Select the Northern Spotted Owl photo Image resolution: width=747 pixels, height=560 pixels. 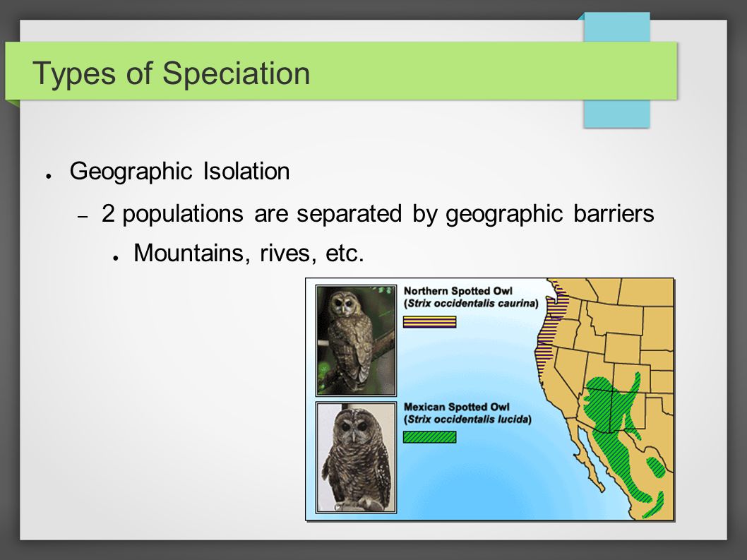356,340
